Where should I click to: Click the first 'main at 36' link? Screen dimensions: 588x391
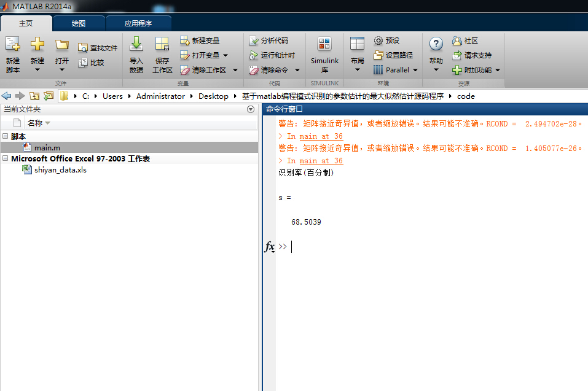[x=321, y=136]
